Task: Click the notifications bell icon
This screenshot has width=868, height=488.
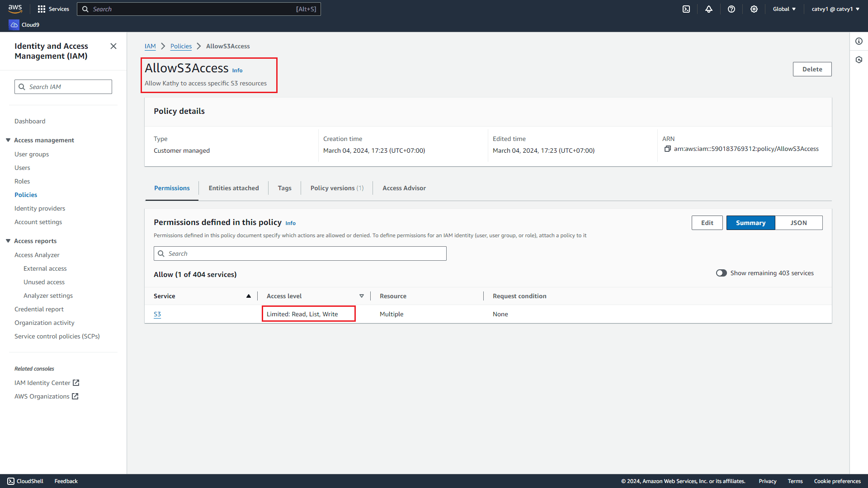Action: (709, 9)
